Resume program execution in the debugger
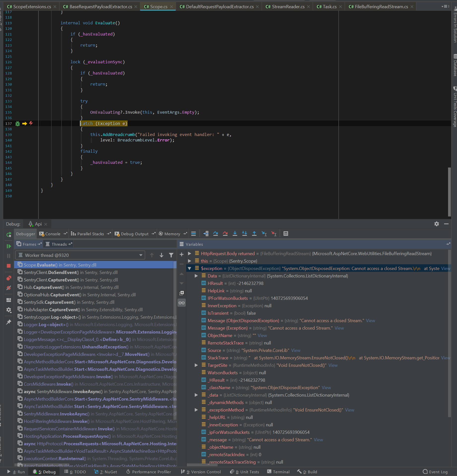Viewport: 457px width, 476px height. tap(9, 246)
